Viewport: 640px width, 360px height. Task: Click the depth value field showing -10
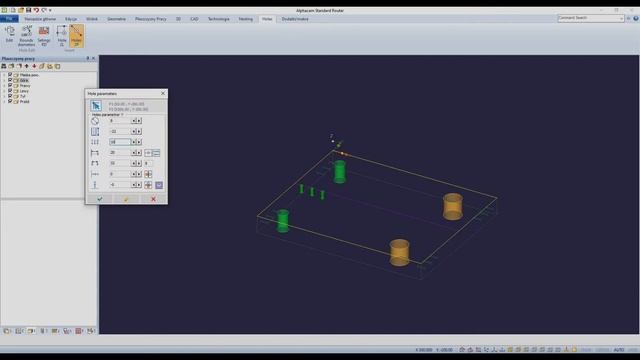point(120,131)
